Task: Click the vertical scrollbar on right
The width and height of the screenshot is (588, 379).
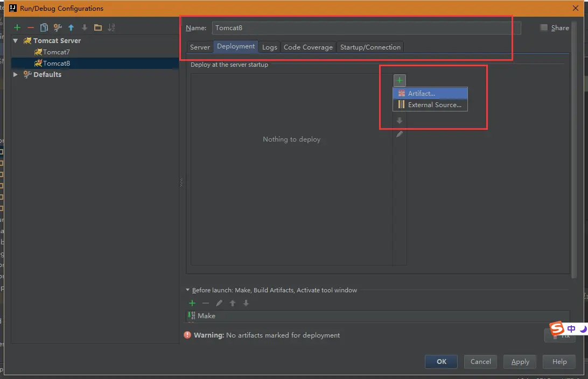Action: coord(574,150)
